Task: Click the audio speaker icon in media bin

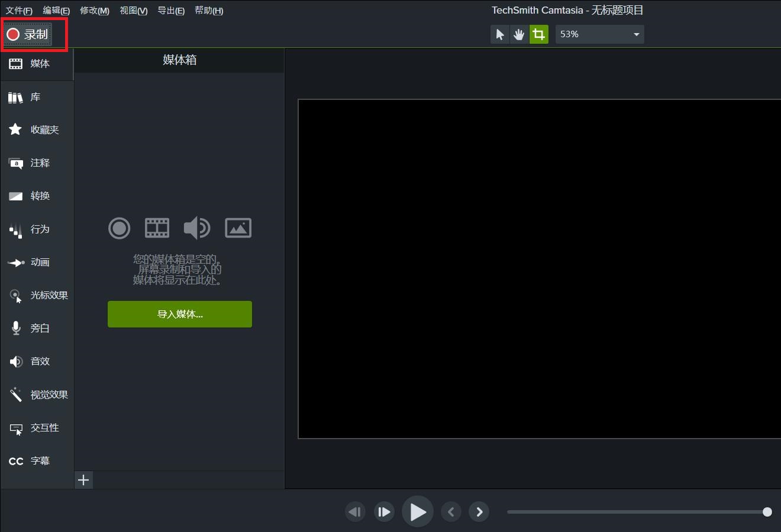Action: [x=196, y=228]
